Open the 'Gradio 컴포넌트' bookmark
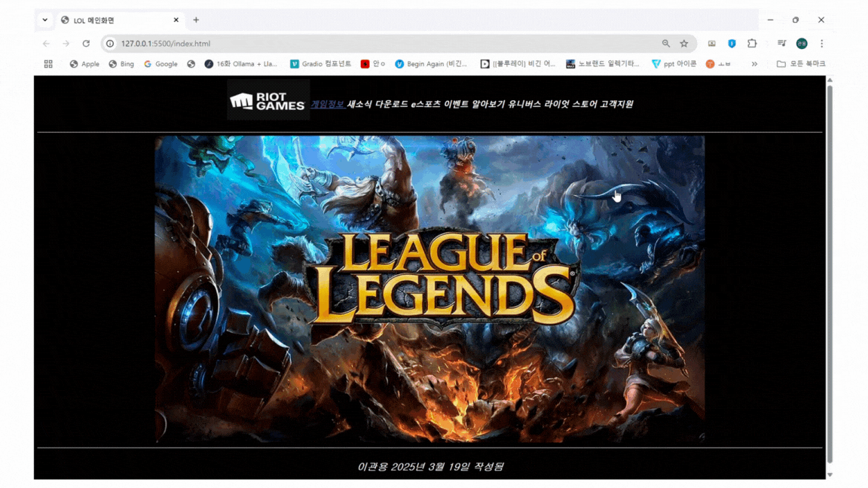Image resolution: width=868 pixels, height=488 pixels. point(320,64)
